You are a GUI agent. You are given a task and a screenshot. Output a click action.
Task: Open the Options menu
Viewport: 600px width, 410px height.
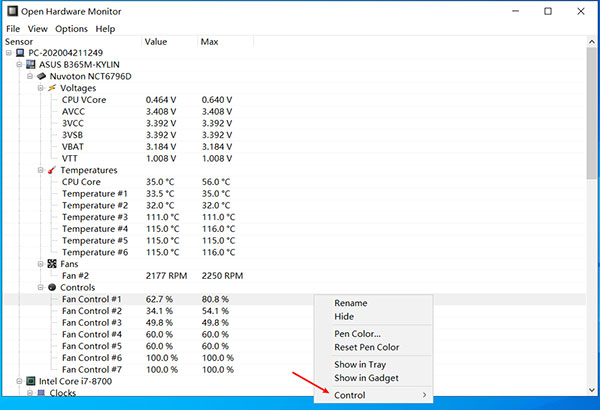pos(71,29)
